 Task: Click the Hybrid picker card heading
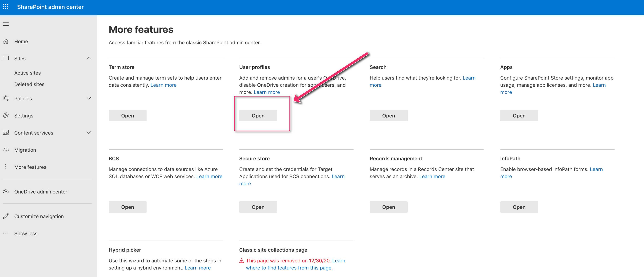coord(125,250)
